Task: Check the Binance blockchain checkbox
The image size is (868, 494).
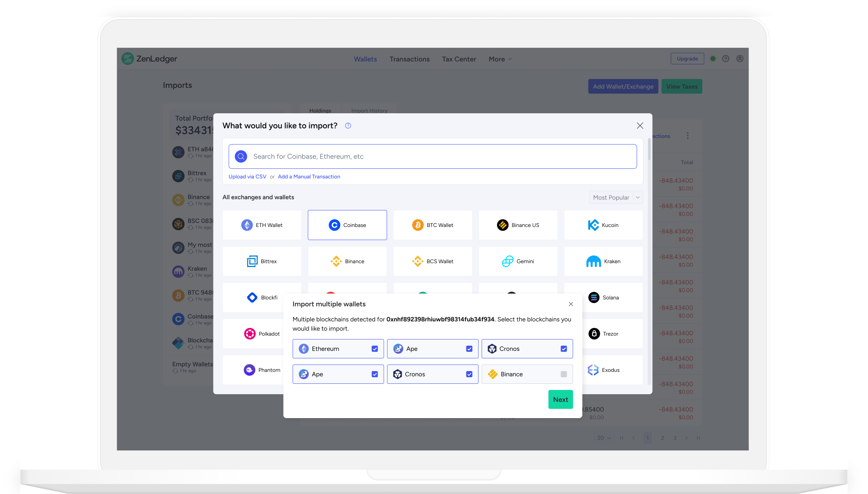Action: tap(564, 374)
